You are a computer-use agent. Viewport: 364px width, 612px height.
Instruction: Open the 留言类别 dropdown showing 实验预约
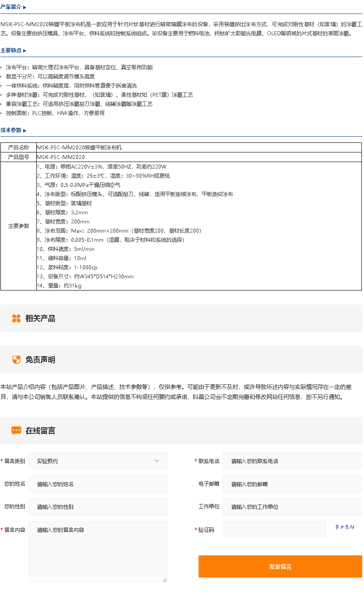click(x=98, y=461)
